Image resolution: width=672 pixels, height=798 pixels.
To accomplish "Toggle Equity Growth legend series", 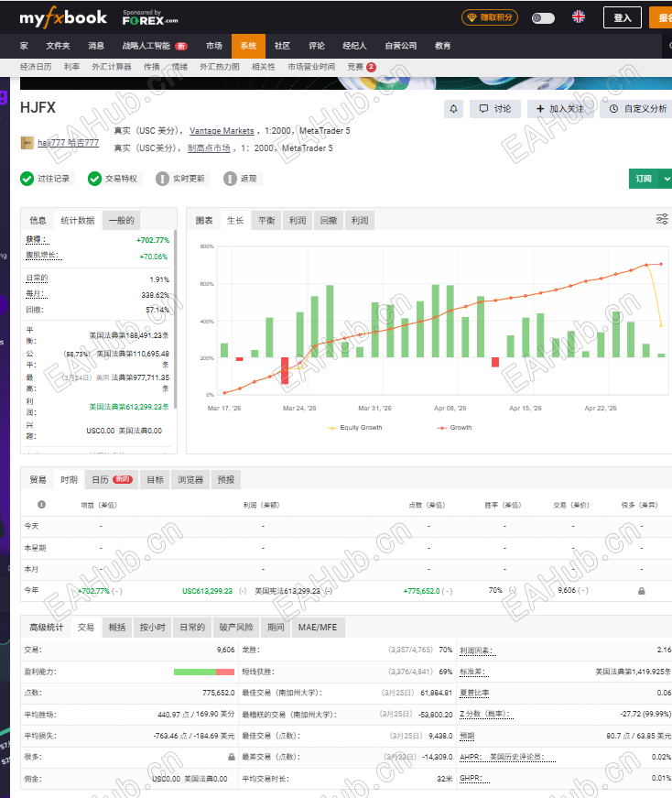I will [x=355, y=428].
